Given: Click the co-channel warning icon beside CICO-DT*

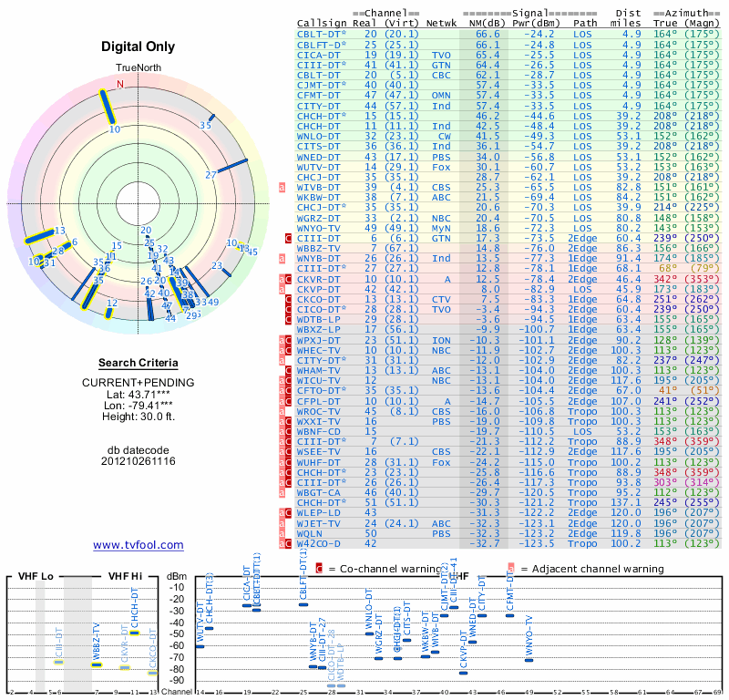Looking at the screenshot, I should coord(288,310).
